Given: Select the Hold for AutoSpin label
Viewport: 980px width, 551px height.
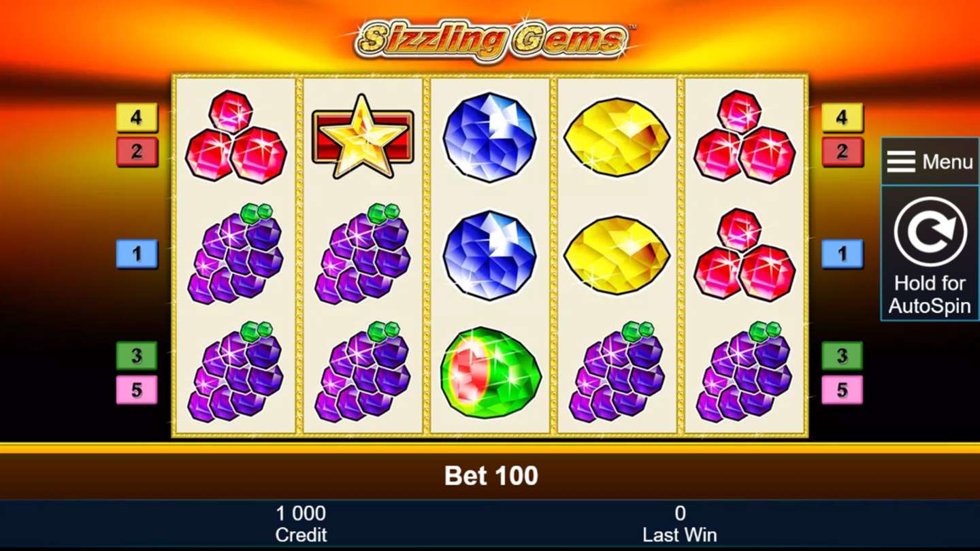Looking at the screenshot, I should pos(930,295).
